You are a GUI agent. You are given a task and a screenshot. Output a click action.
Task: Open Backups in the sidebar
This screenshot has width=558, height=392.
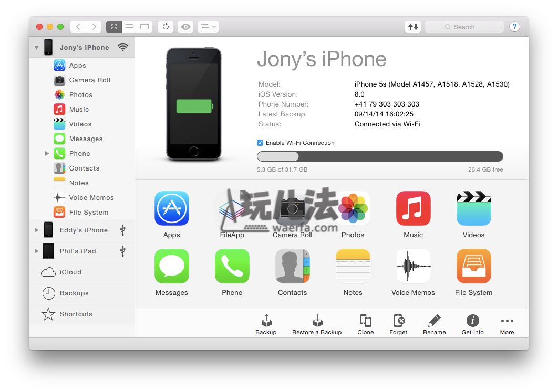82,293
